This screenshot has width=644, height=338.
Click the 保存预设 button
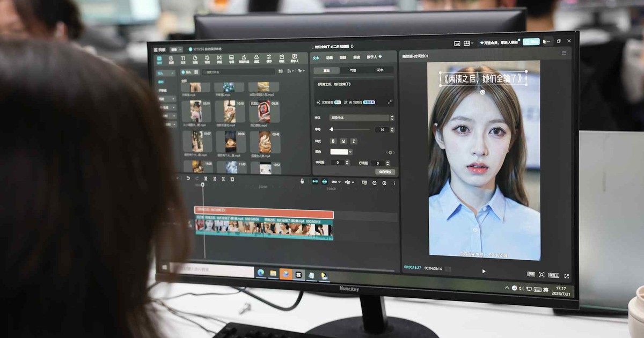[385, 172]
